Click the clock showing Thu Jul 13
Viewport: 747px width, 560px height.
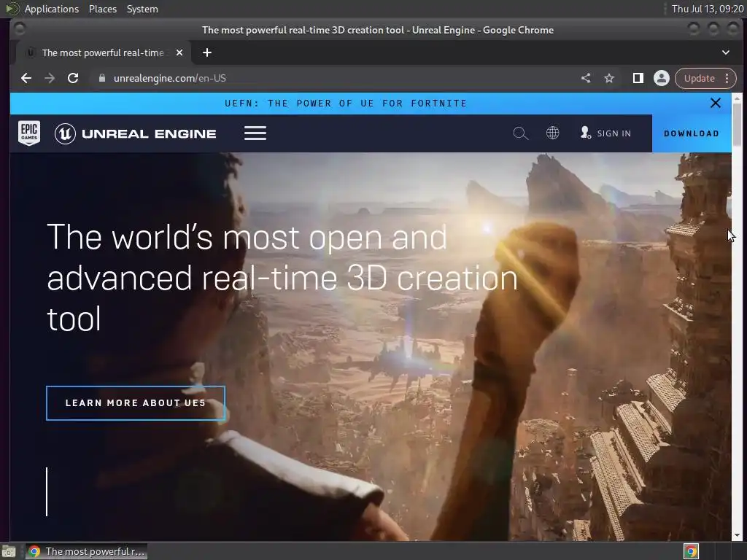pyautogui.click(x=708, y=9)
